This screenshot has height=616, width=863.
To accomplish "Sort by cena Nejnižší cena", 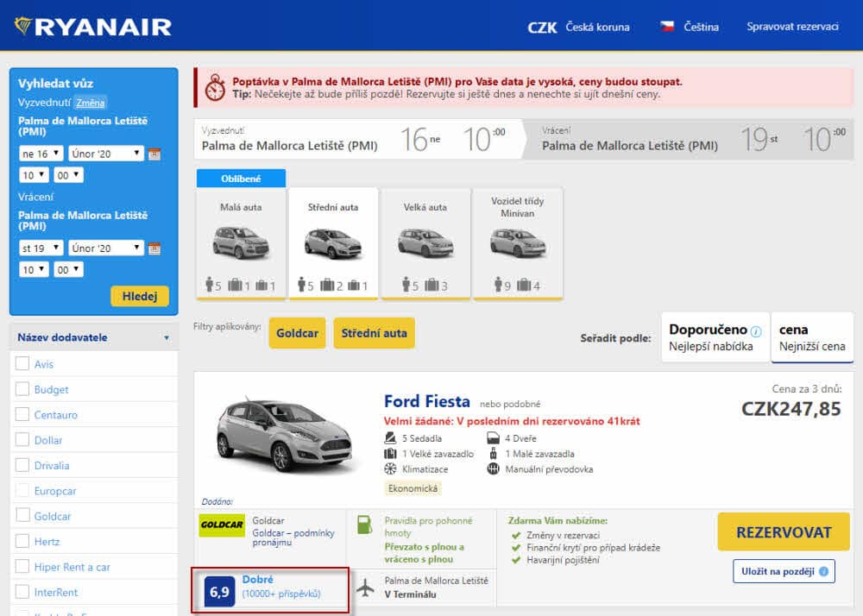I will point(812,337).
